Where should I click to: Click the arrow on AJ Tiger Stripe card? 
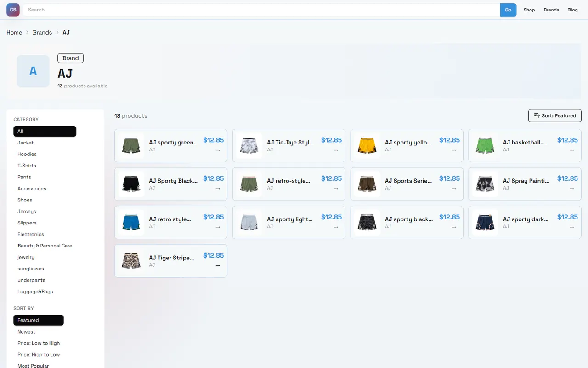tap(218, 265)
